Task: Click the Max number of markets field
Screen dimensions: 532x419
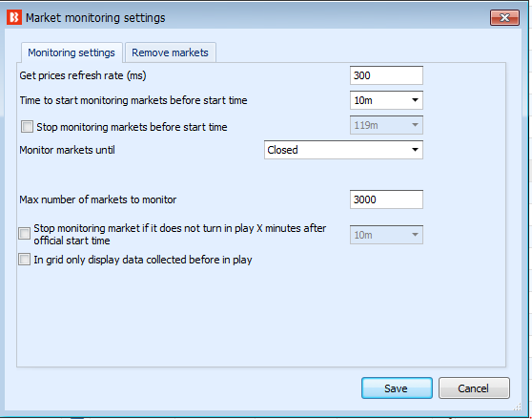Action: tap(386, 199)
